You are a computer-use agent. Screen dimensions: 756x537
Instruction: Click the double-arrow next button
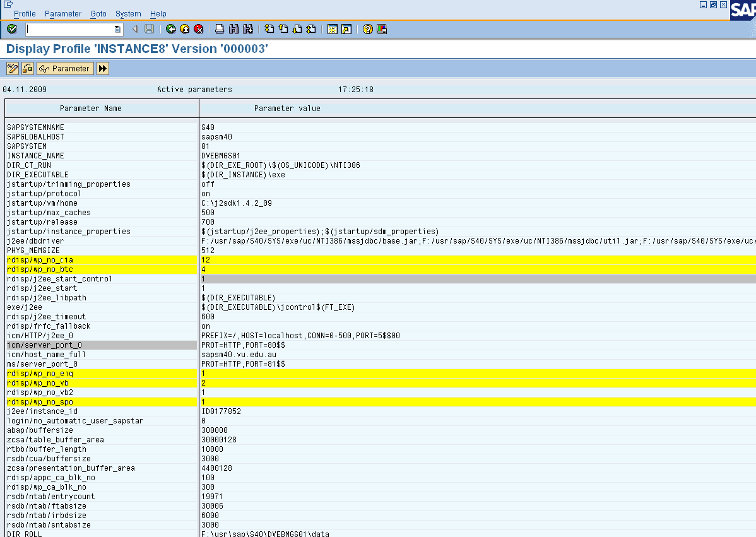[103, 68]
